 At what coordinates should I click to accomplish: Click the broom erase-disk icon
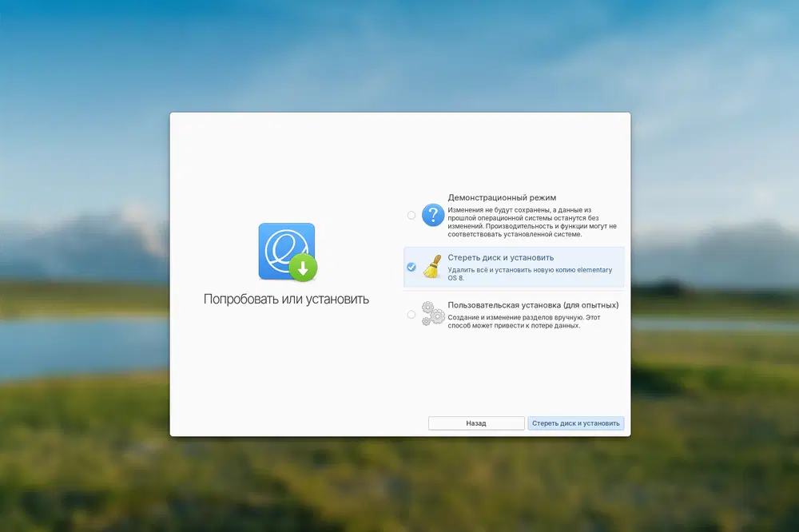(x=432, y=267)
